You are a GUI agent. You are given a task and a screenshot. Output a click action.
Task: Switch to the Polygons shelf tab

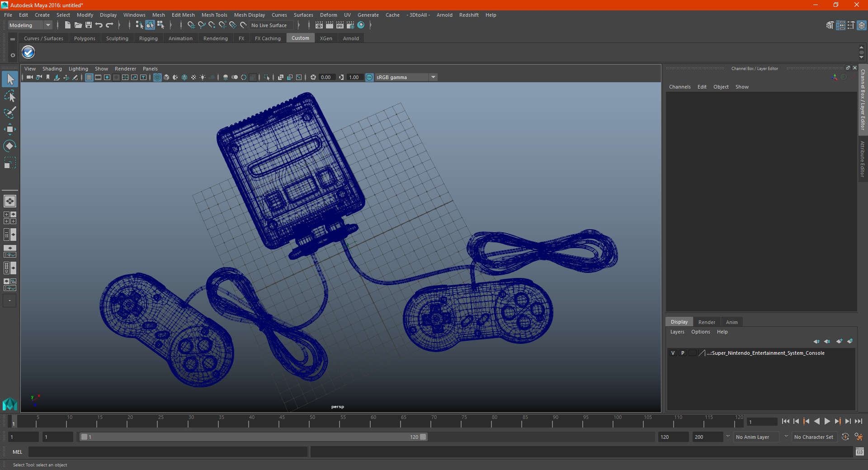[85, 38]
